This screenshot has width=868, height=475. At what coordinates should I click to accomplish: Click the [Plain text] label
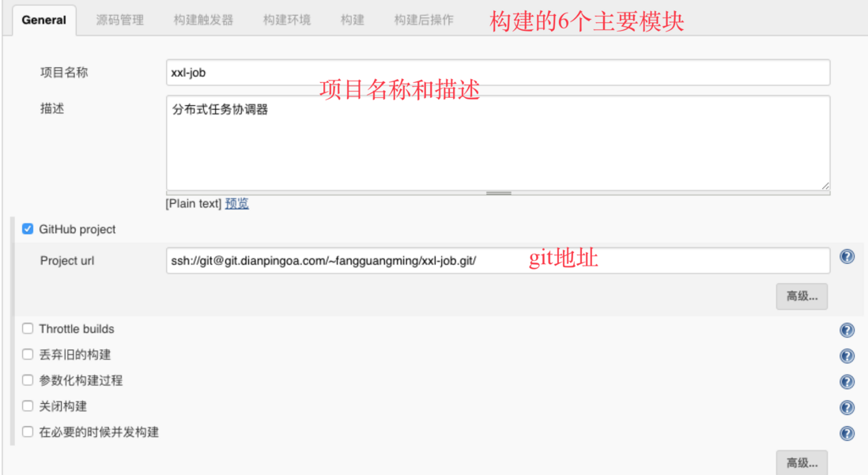pos(193,204)
